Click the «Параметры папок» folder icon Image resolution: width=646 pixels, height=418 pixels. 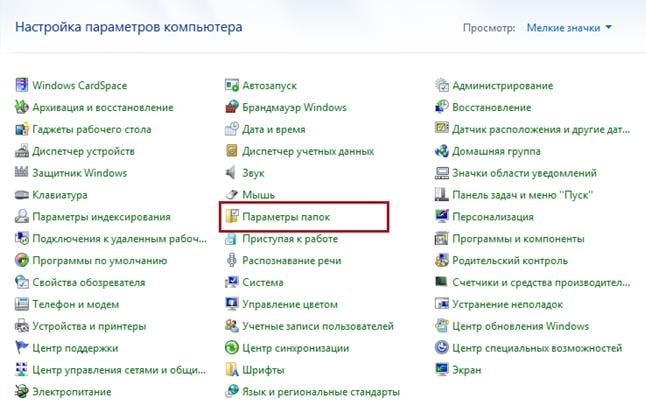[232, 216]
